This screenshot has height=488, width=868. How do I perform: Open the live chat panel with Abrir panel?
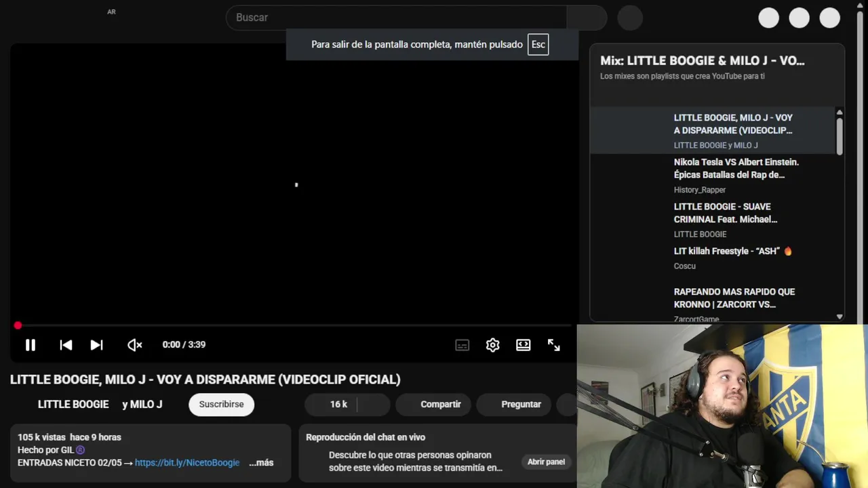coord(546,462)
